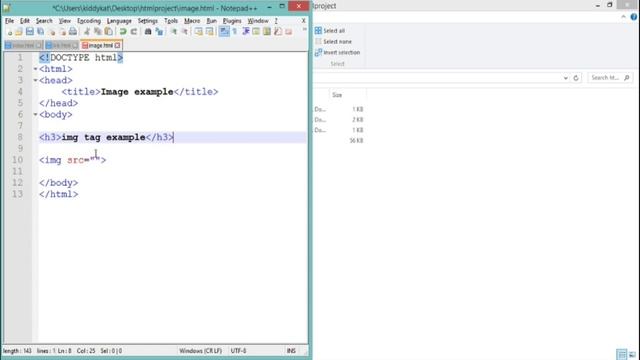
Task: Redo with the right arrow toolbar icon
Action: click(134, 32)
